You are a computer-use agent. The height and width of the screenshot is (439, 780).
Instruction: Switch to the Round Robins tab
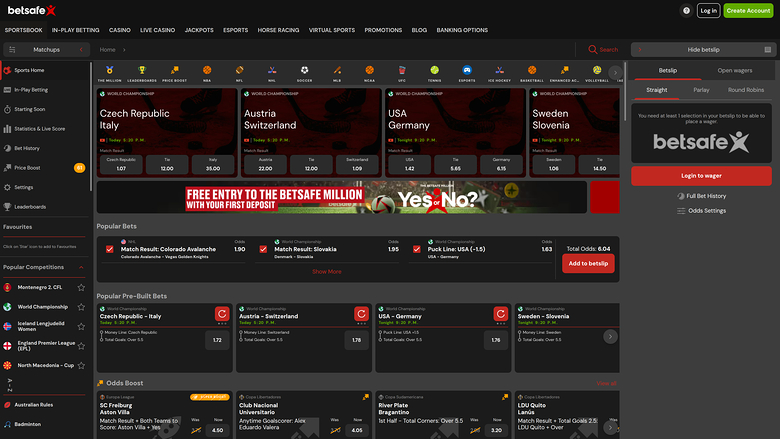746,90
